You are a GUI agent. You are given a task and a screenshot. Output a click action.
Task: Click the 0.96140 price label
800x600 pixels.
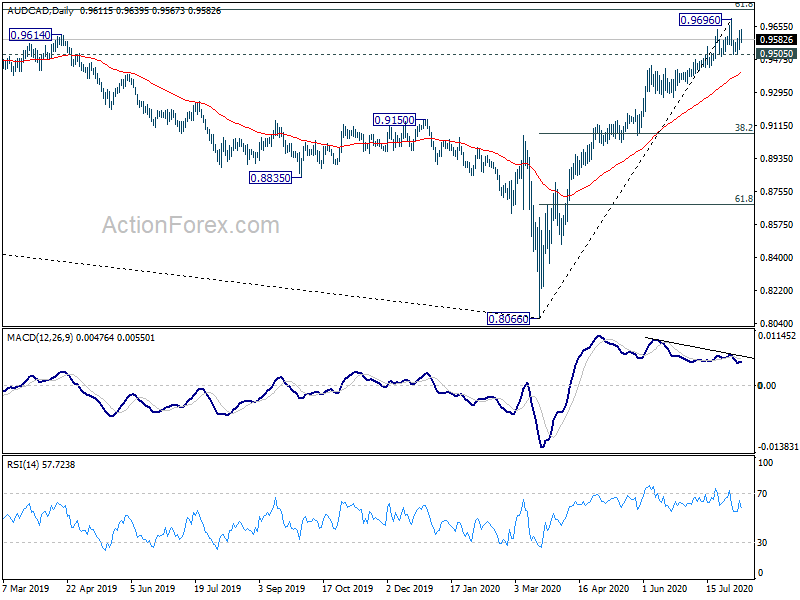pyautogui.click(x=31, y=35)
